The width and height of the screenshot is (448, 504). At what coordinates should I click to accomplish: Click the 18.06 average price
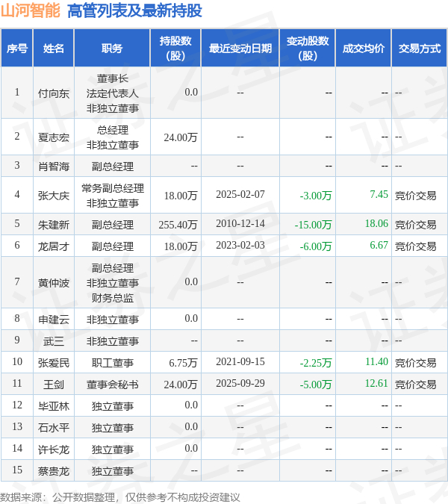pos(376,223)
